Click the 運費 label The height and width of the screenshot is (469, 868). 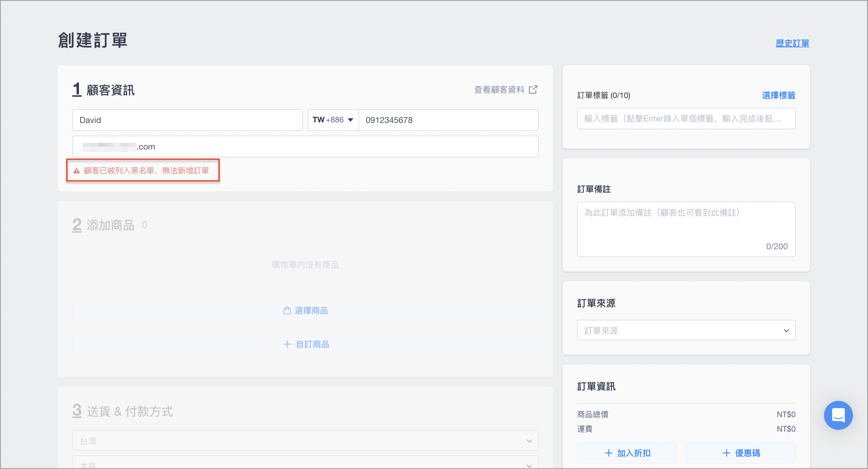click(x=585, y=429)
